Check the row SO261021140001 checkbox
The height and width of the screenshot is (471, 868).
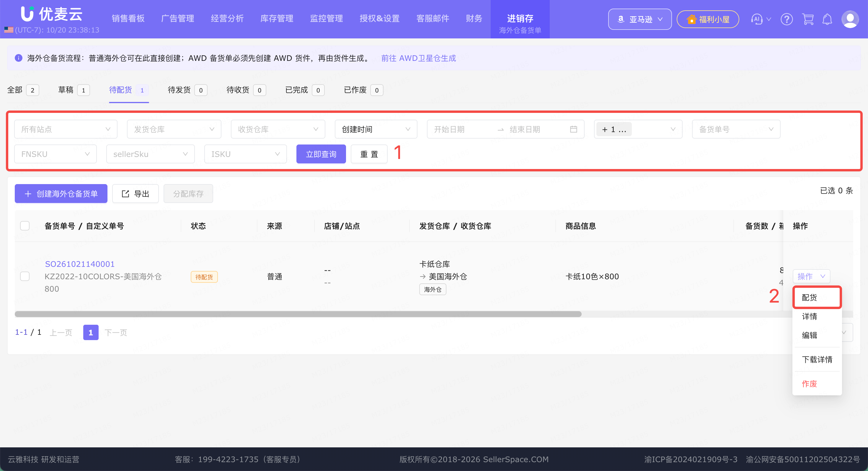[x=25, y=277]
